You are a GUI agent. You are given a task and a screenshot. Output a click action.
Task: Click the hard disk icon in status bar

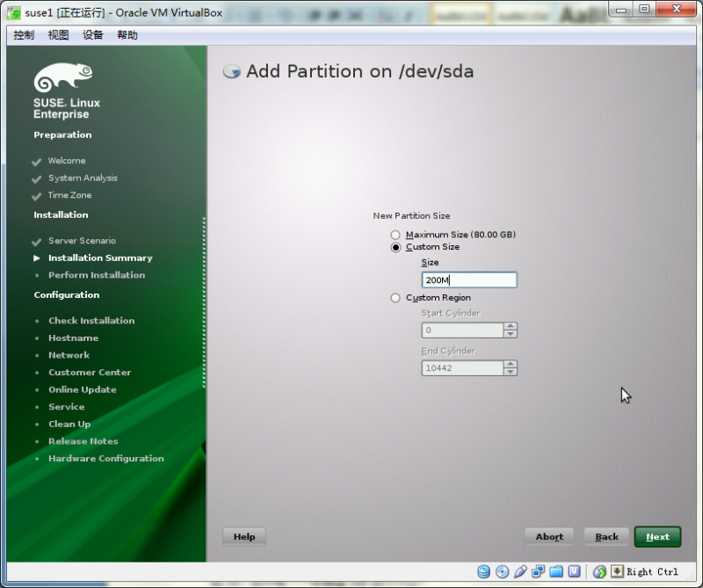tap(484, 571)
